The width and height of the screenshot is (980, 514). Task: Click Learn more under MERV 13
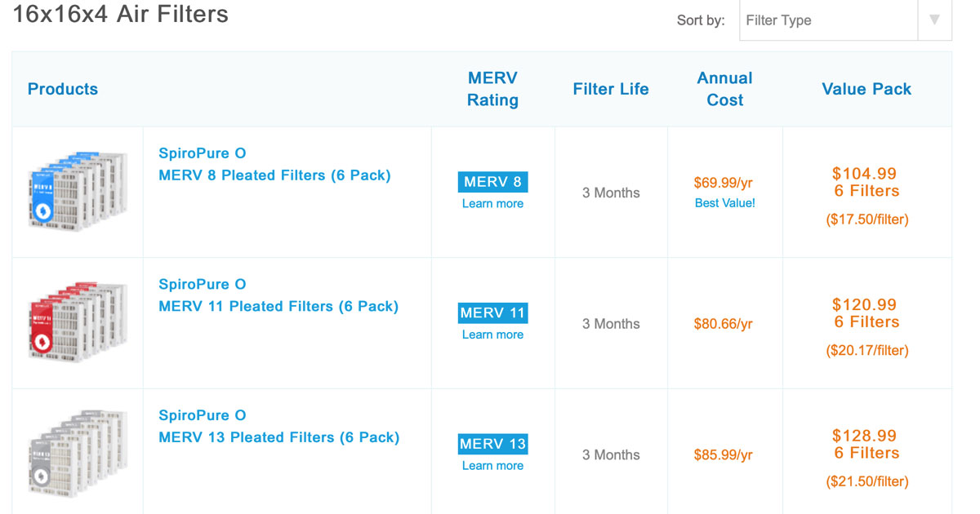pyautogui.click(x=492, y=466)
